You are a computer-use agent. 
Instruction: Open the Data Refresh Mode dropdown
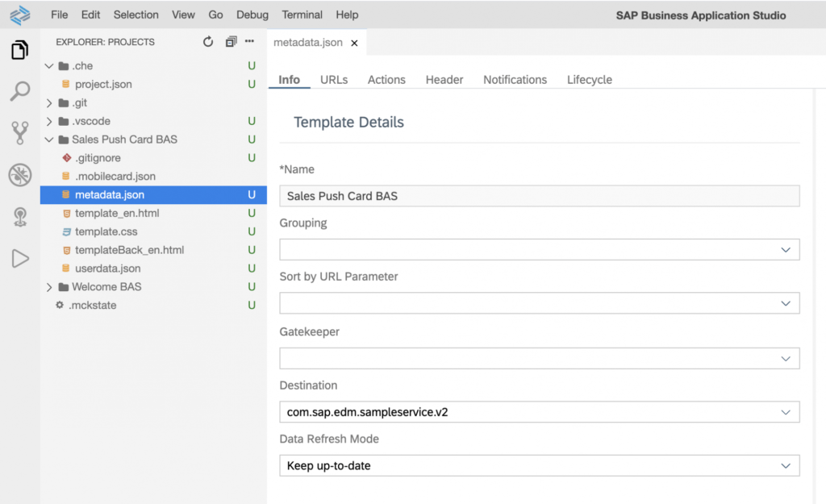point(539,466)
